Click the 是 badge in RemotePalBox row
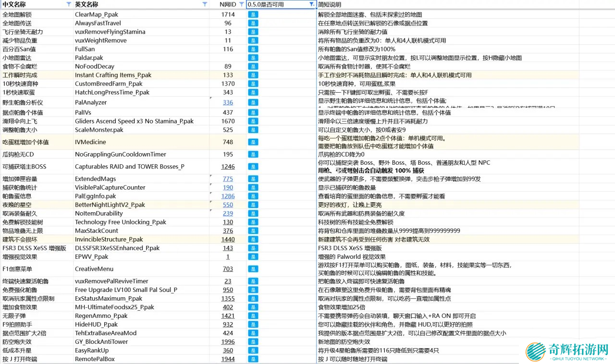 click(253, 359)
